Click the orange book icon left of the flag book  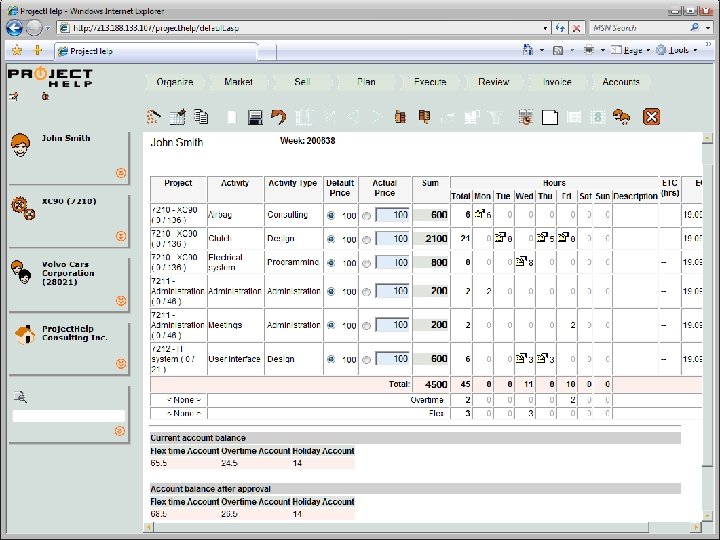[x=400, y=117]
